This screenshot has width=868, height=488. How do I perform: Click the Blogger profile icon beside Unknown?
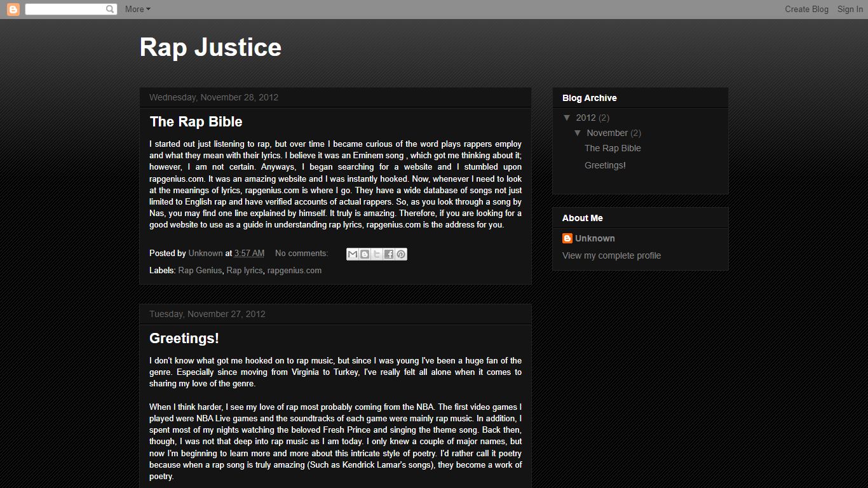coord(567,238)
